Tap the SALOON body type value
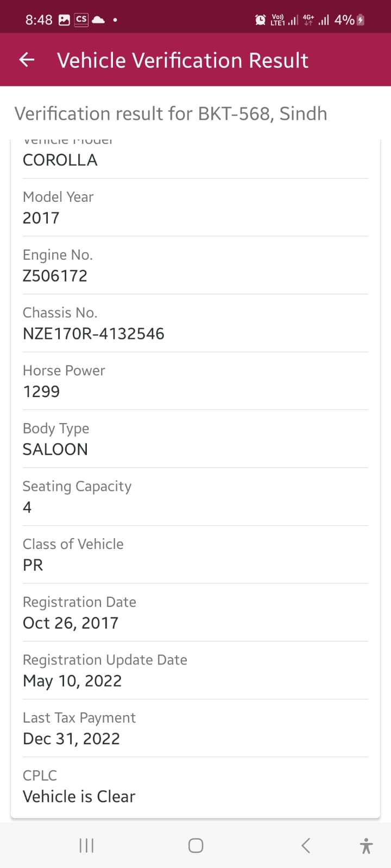This screenshot has height=868, width=391. [55, 449]
